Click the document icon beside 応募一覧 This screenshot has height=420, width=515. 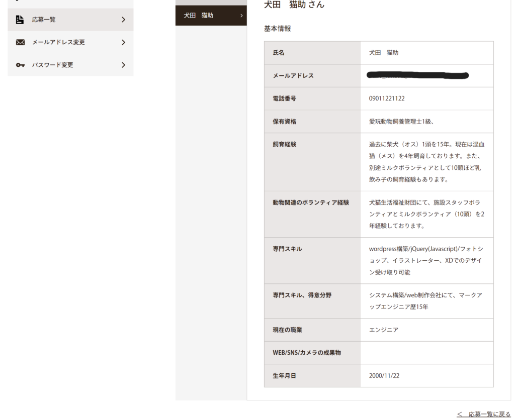pyautogui.click(x=20, y=20)
